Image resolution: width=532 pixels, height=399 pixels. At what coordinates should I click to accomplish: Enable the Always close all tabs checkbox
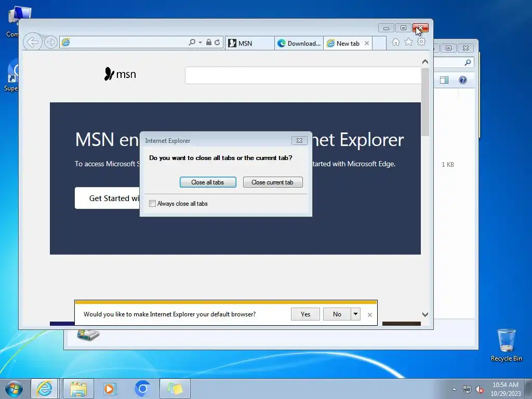pyautogui.click(x=152, y=204)
